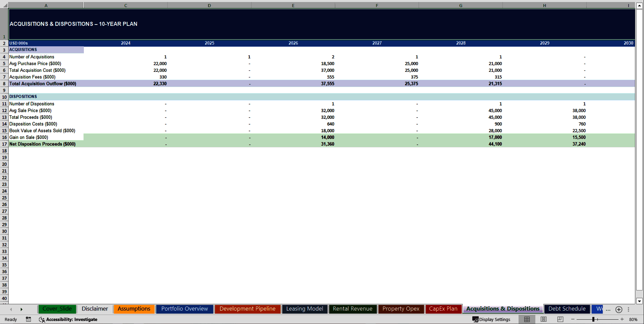
Task: Open Page Break Preview
Action: click(x=559, y=319)
